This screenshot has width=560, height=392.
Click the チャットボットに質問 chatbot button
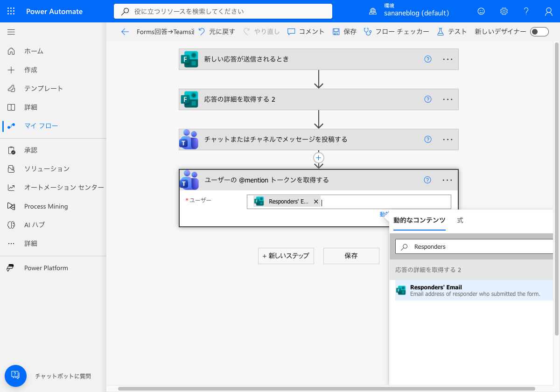coord(15,376)
